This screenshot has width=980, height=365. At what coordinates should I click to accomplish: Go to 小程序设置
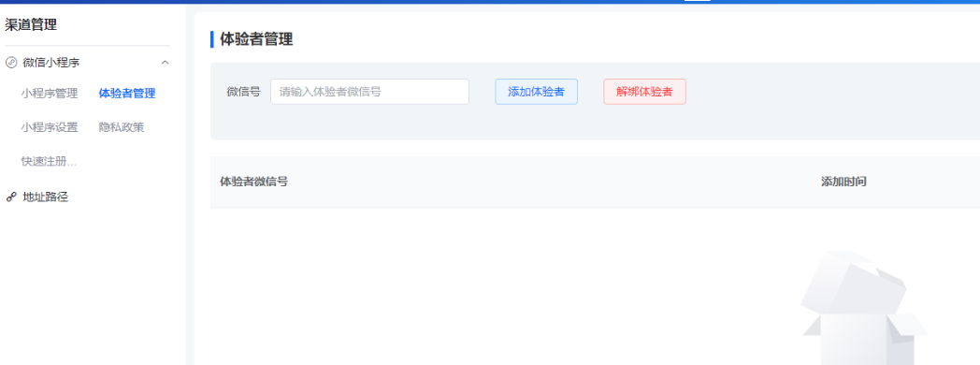50,127
